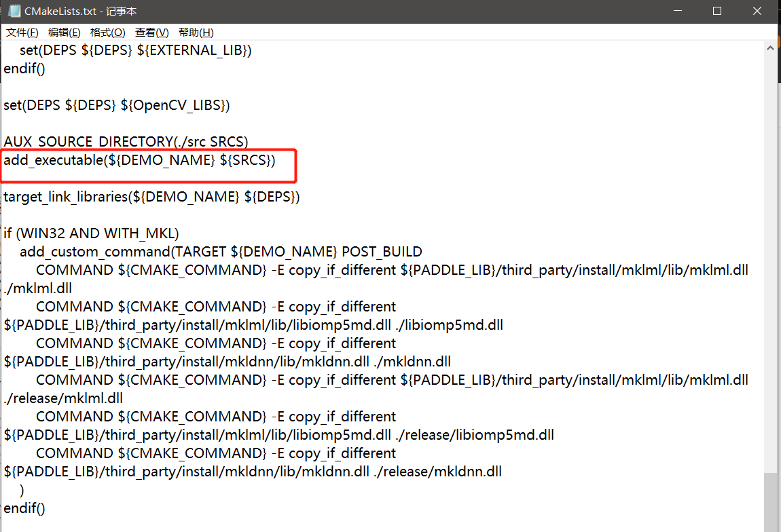Click the line set(DEPS ${DEPS} ${EXTERNAL_LIB})
The width and height of the screenshot is (781, 532).
[135, 50]
